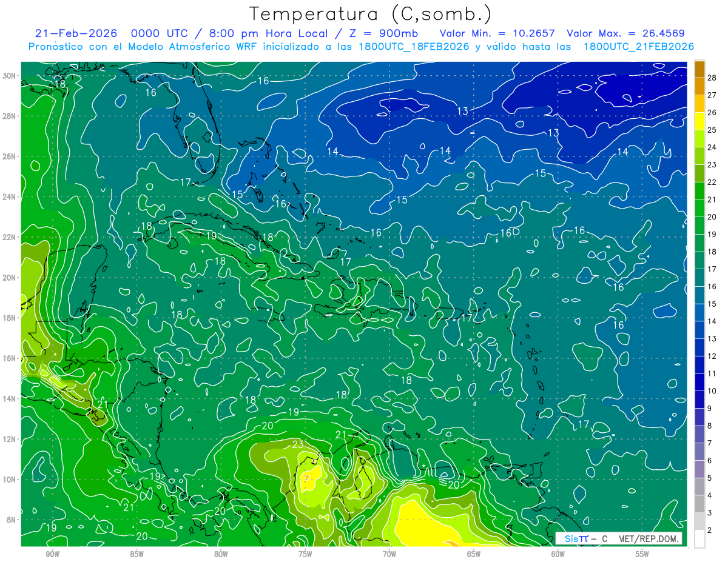Image resolution: width=728 pixels, height=562 pixels.
Task: Click the '23' contour label on the map
Action: (x=298, y=444)
